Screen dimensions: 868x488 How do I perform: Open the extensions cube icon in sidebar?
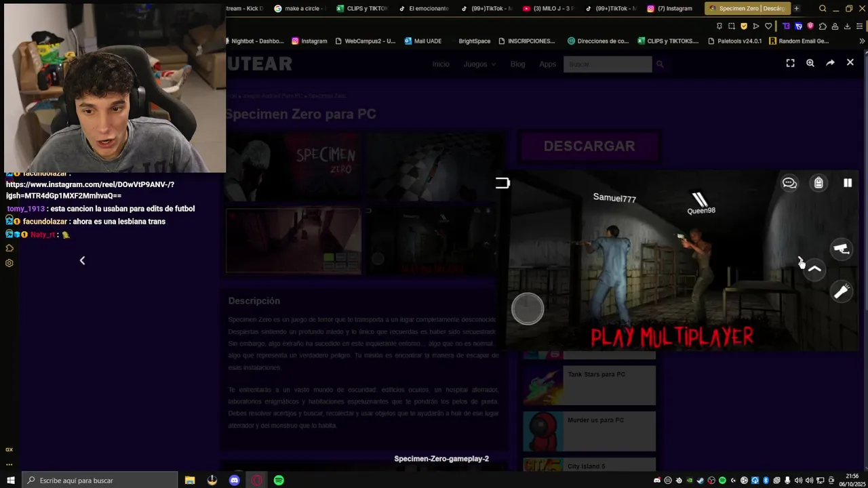click(9, 248)
